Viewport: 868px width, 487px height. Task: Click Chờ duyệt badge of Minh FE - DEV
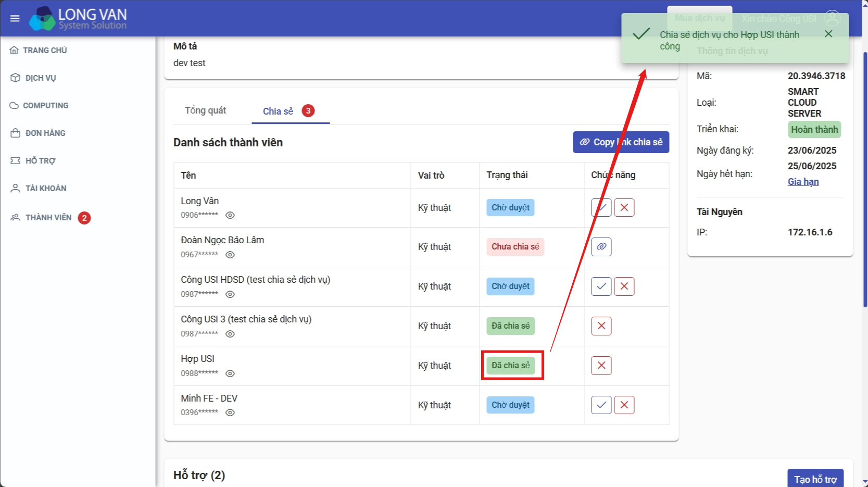tap(510, 405)
